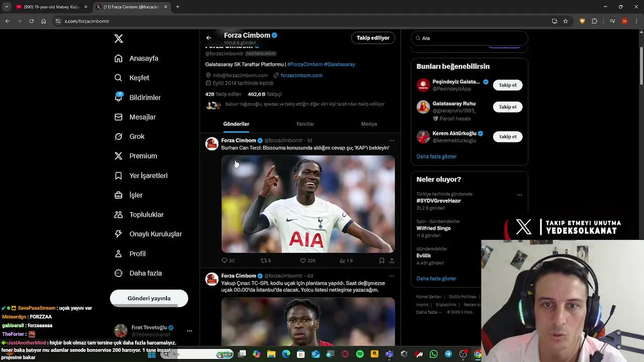Open Mesajlar (Messages)
The image size is (644, 362).
(135, 117)
